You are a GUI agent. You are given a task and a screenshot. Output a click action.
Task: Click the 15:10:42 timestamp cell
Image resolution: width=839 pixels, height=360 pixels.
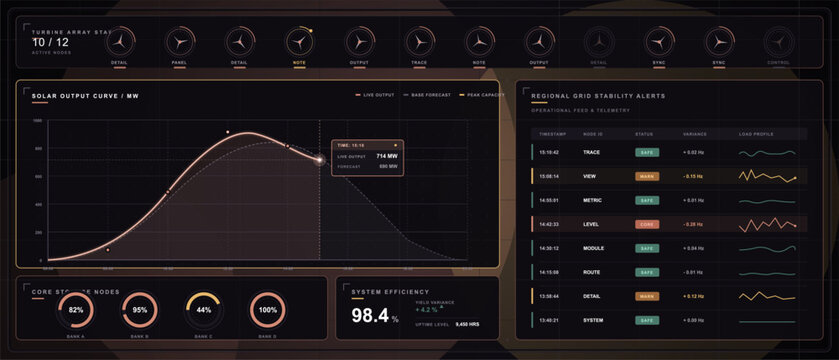(x=549, y=152)
